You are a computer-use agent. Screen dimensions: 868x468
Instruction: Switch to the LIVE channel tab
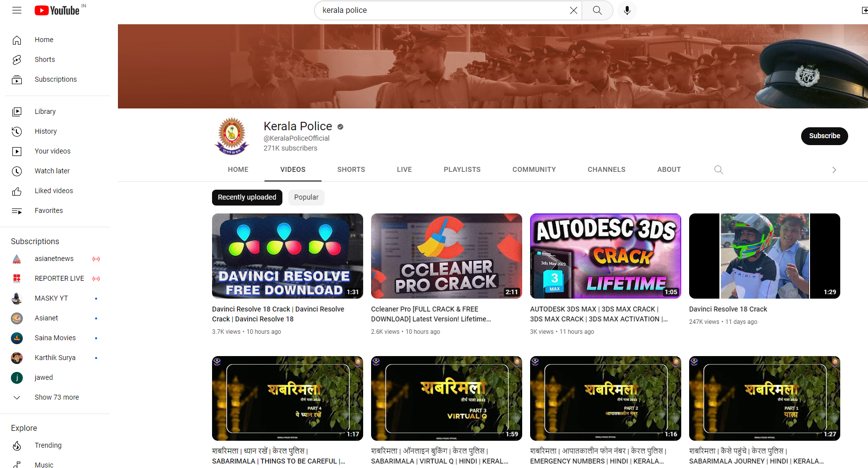coord(404,169)
